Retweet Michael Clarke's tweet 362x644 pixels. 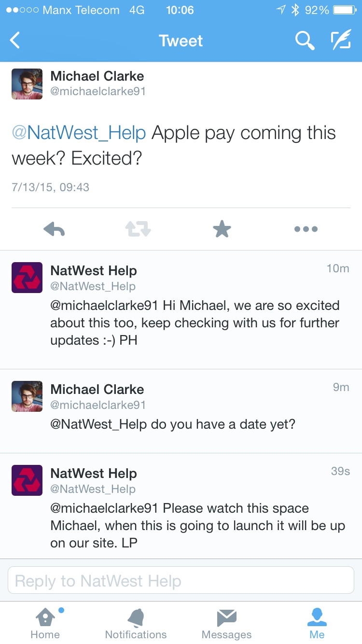tap(139, 229)
